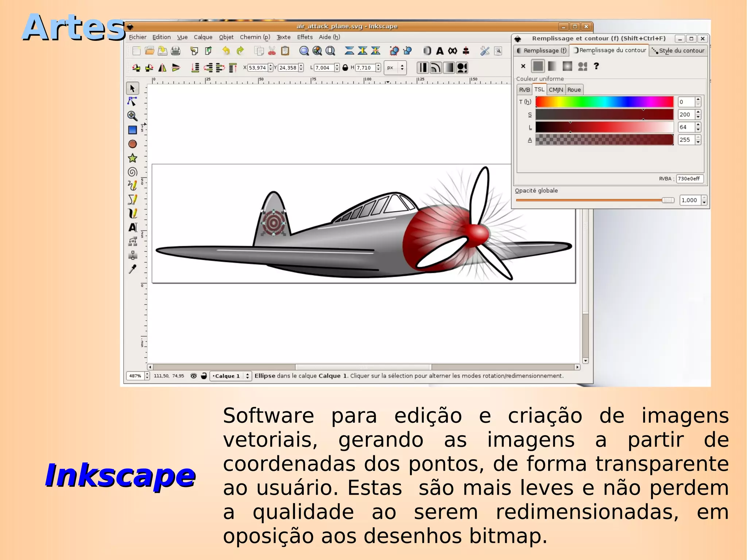Step the S value 200 spinner
Image resolution: width=747 pixels, height=560 pixels.
tap(698, 115)
